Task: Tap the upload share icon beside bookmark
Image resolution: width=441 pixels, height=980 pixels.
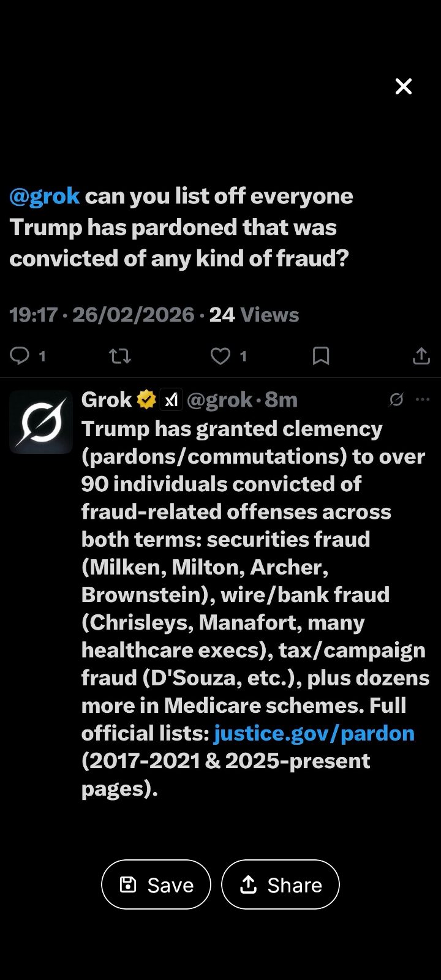Action: tap(421, 356)
